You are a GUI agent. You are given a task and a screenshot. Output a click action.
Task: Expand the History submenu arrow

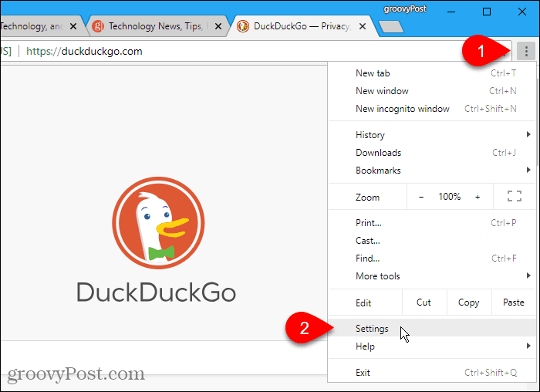[x=528, y=134]
